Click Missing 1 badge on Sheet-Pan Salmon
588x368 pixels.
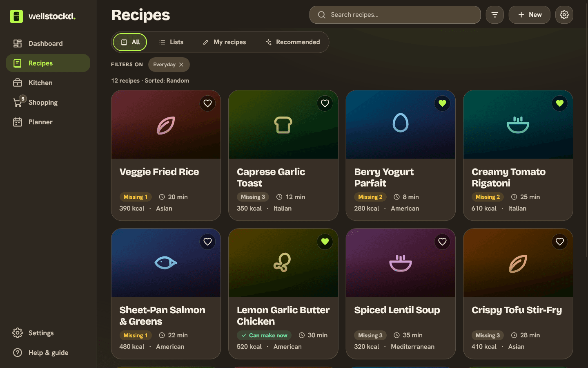[x=136, y=335]
